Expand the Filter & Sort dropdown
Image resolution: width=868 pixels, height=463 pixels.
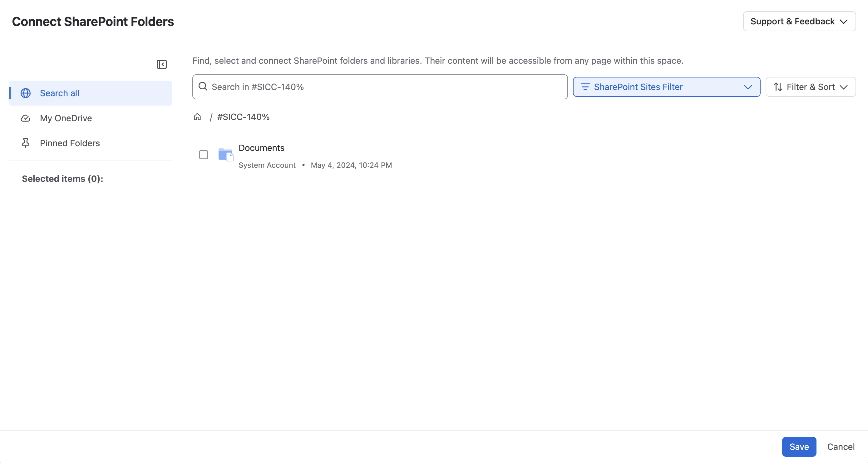(x=811, y=87)
